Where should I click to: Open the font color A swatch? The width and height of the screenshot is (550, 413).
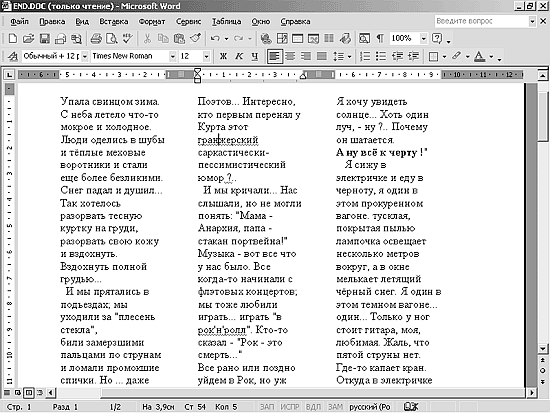tap(479, 56)
